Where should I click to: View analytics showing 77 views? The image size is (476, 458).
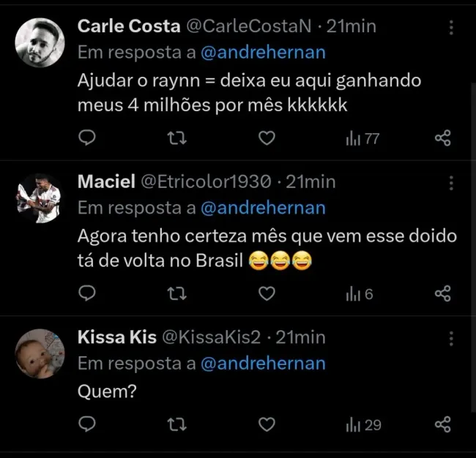click(362, 138)
